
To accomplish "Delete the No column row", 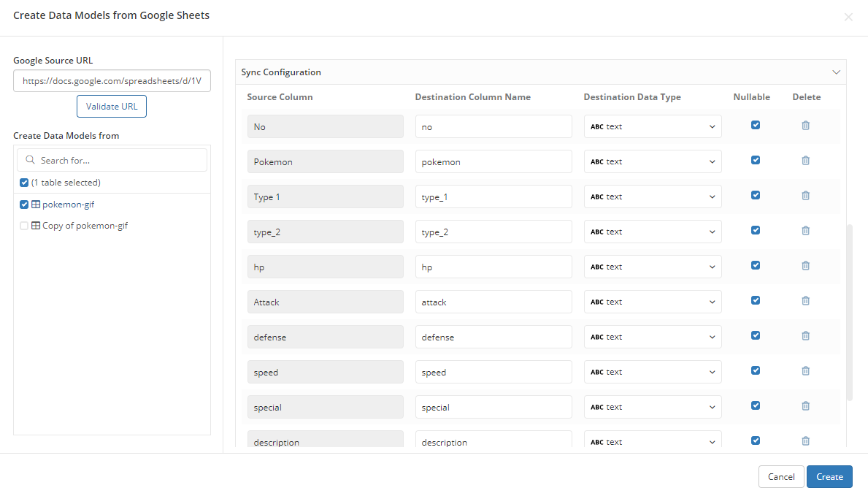I will 805,126.
